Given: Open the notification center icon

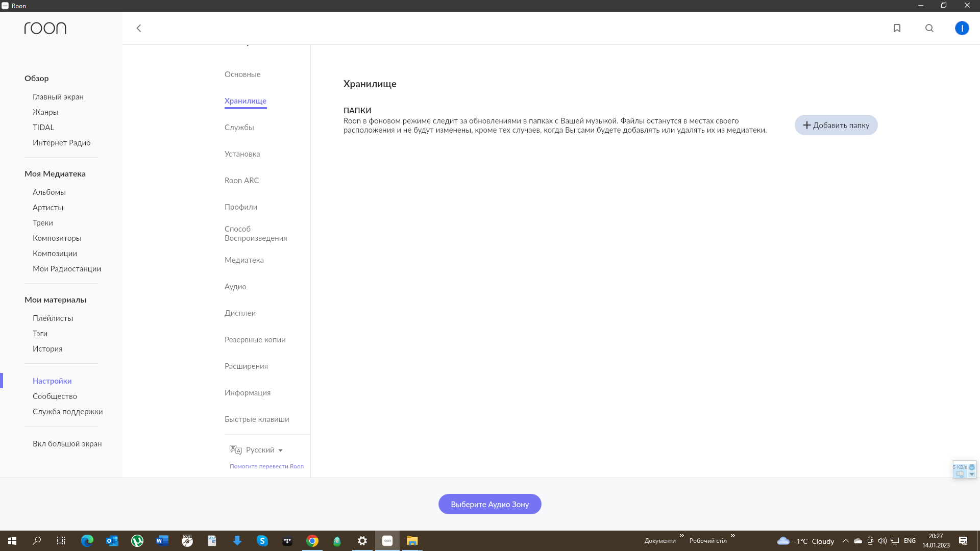Looking at the screenshot, I should pos(963,541).
